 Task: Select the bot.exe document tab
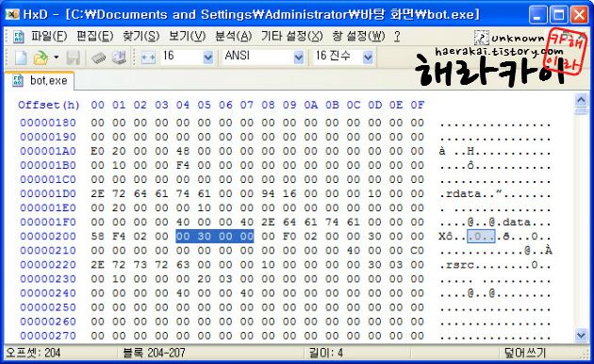tap(40, 81)
